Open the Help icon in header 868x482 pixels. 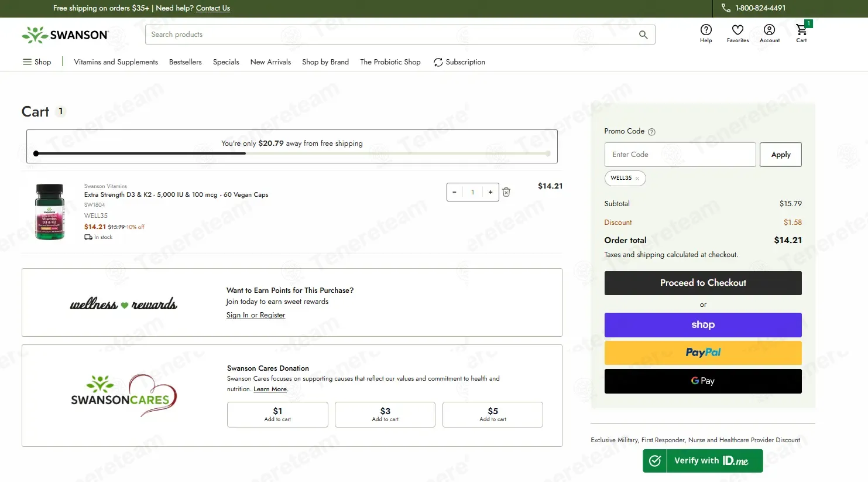click(x=706, y=33)
